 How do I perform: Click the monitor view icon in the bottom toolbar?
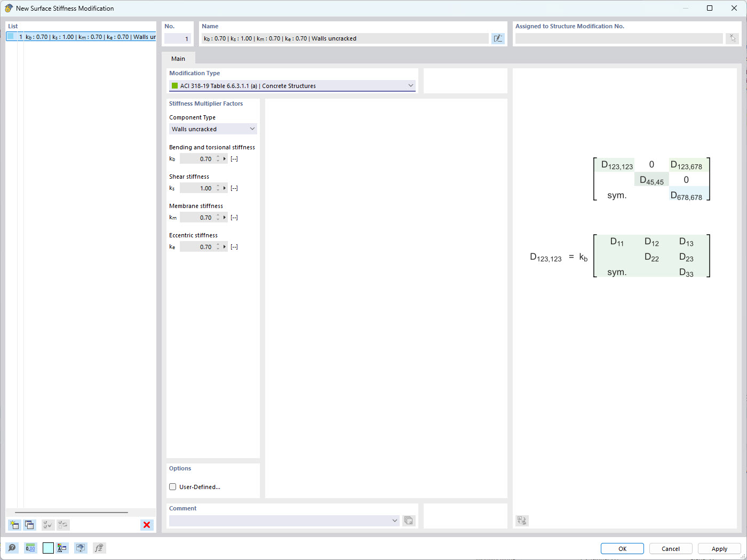pyautogui.click(x=81, y=548)
